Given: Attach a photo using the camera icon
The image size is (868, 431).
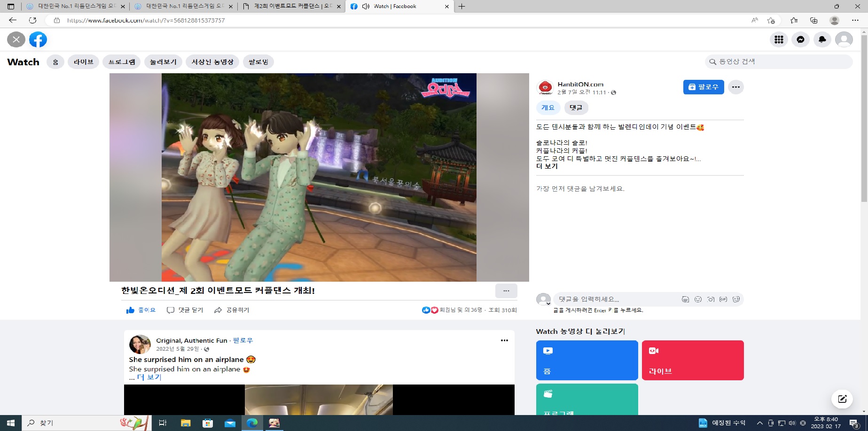Looking at the screenshot, I should (x=711, y=299).
